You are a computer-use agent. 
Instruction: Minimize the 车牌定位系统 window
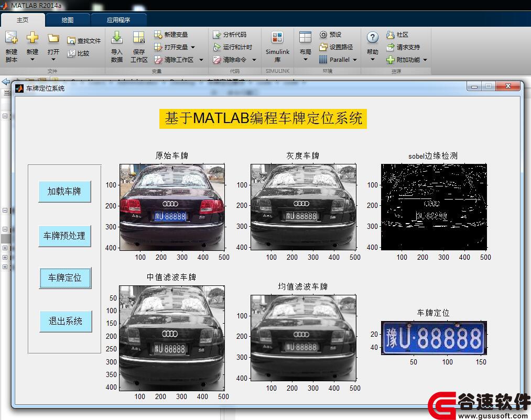[x=474, y=86]
